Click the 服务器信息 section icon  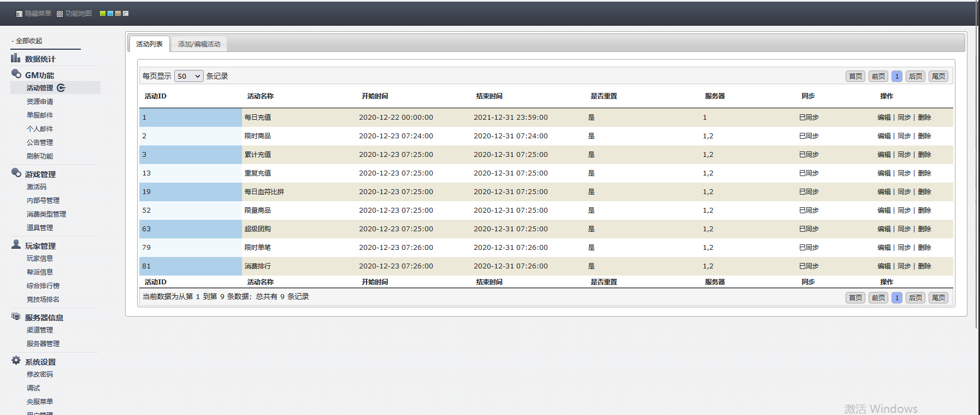point(16,316)
